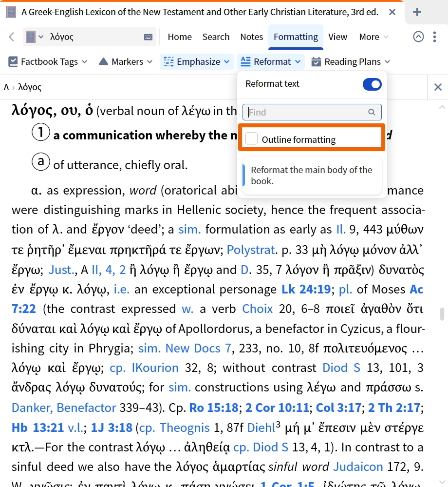Close the breadcrumb locator bar
448x487 pixels.
tap(438, 87)
